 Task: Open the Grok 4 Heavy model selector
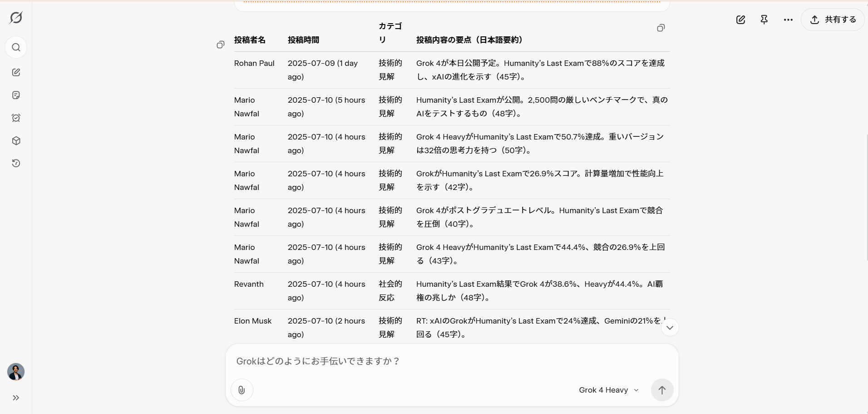coord(608,389)
